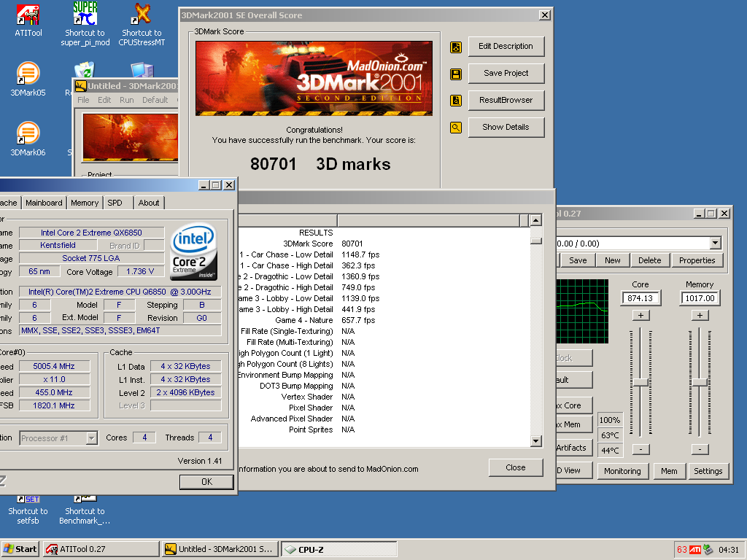747x560 pixels.
Task: Click the icon beside Edit Description
Action: click(456, 47)
